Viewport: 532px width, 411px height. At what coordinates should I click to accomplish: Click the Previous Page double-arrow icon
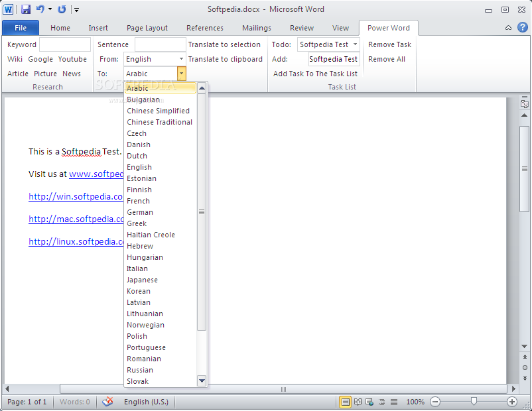pos(525,357)
